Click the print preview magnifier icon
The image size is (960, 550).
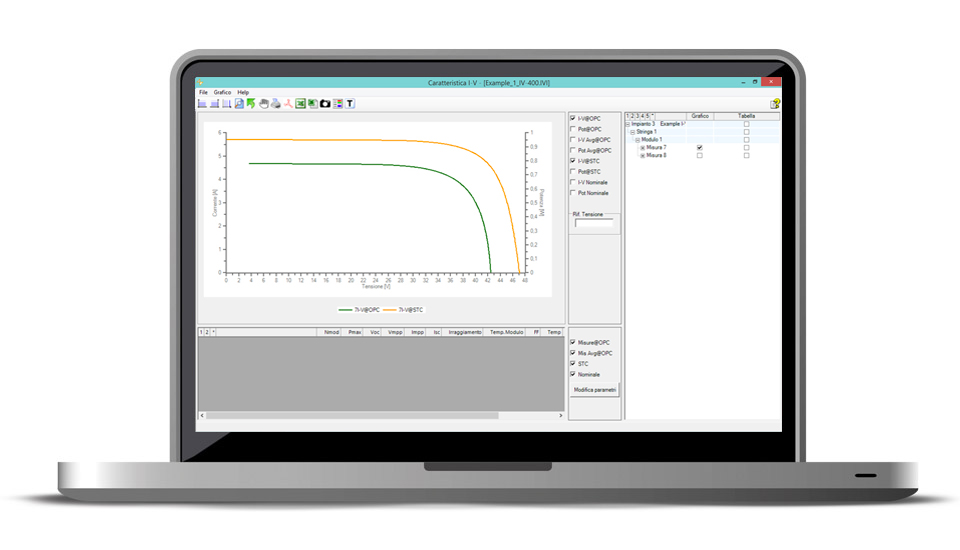tap(239, 103)
